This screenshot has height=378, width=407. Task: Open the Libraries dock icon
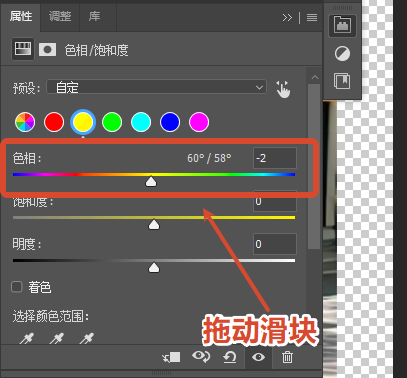pyautogui.click(x=342, y=81)
